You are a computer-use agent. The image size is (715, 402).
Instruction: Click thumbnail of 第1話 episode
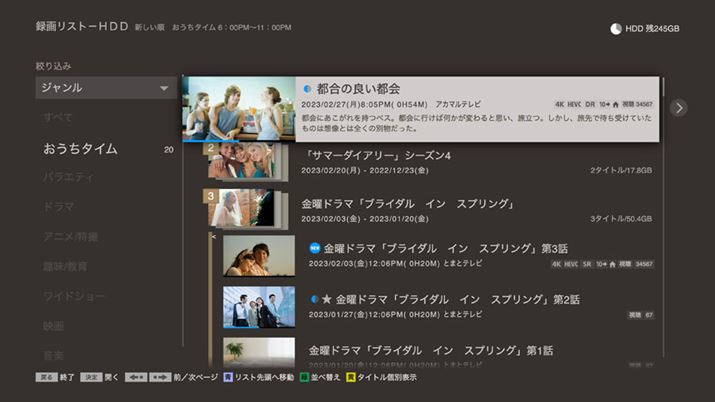tap(259, 352)
